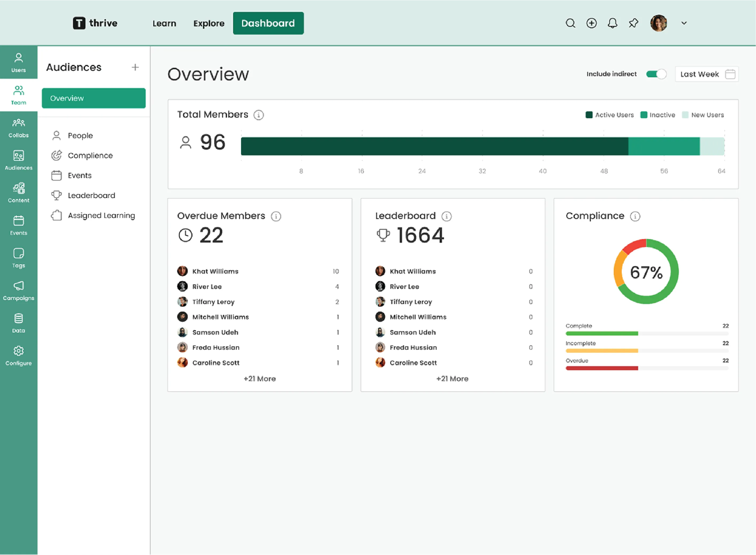
Task: Open notifications bell icon
Action: click(x=612, y=23)
